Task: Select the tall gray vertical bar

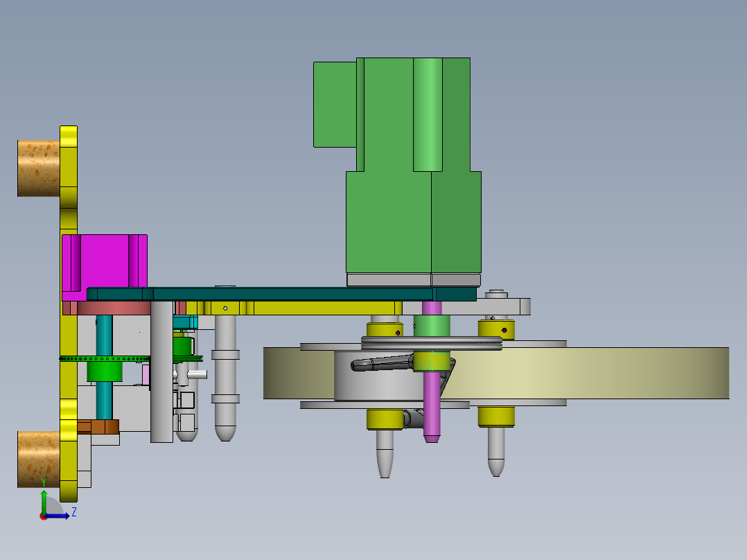Action: tap(161, 371)
